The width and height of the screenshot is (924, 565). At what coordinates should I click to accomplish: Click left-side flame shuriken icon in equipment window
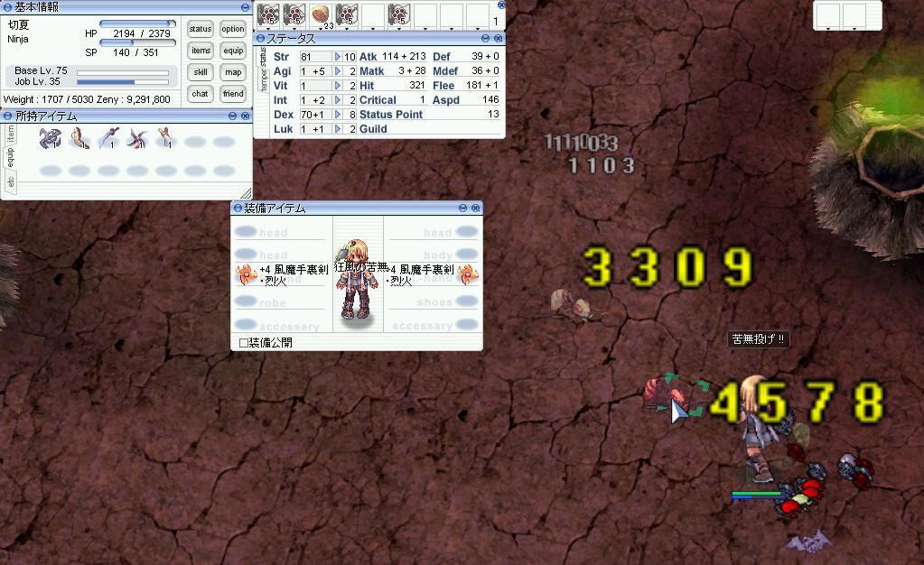pos(246,274)
